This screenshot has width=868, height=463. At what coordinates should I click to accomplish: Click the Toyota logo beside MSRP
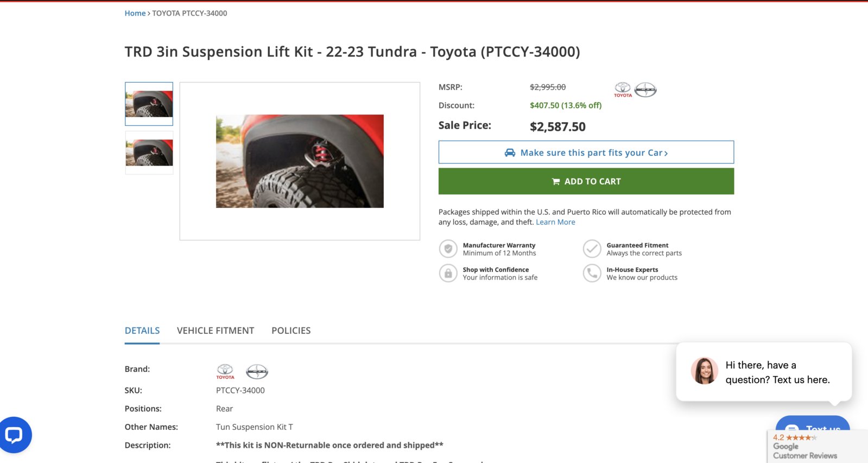[x=623, y=90]
